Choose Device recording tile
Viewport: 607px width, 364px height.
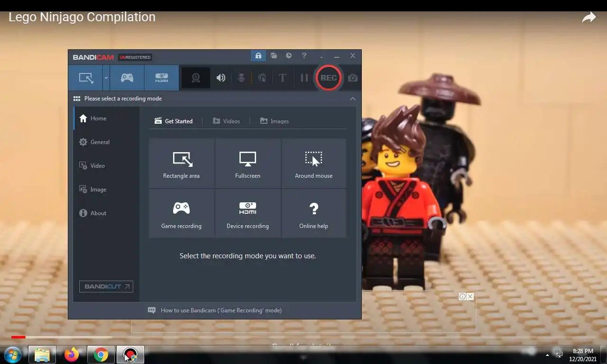(x=248, y=214)
